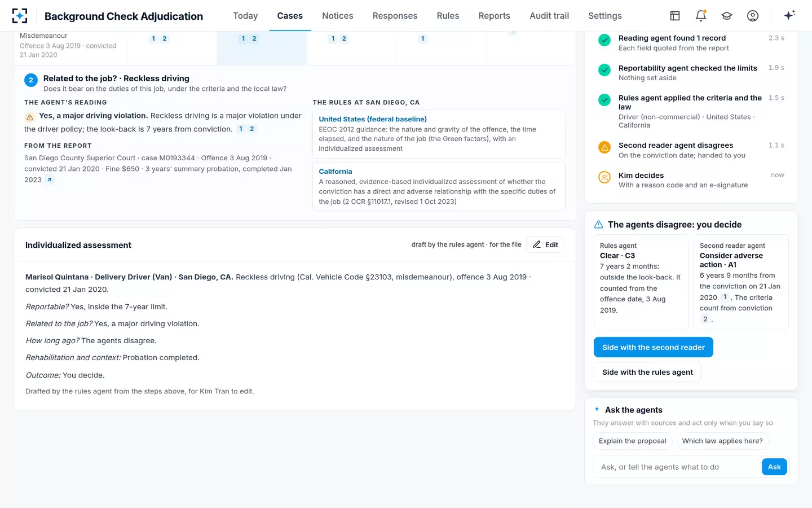Click the Background Check Adjudication title
Screen dimensions: 812x508
[123, 16]
